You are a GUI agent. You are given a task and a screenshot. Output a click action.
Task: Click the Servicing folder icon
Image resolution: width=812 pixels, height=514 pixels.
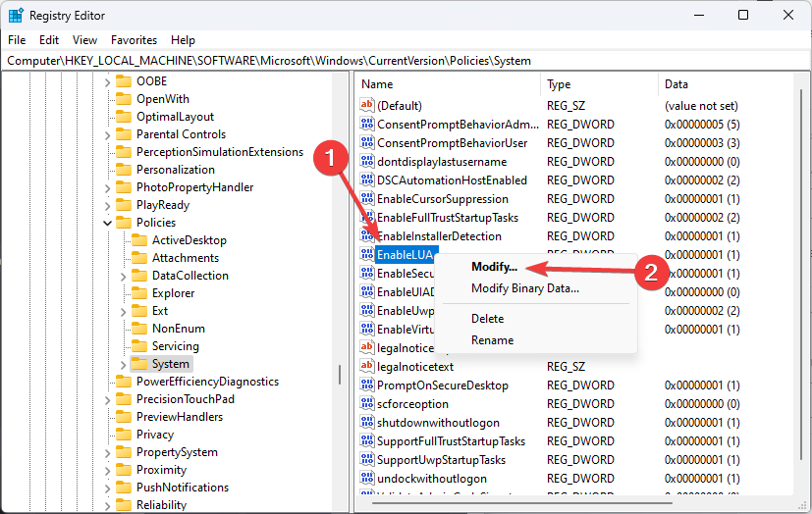pos(138,345)
